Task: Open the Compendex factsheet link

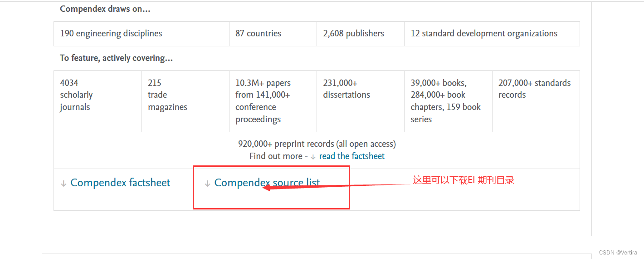Action: [120, 183]
